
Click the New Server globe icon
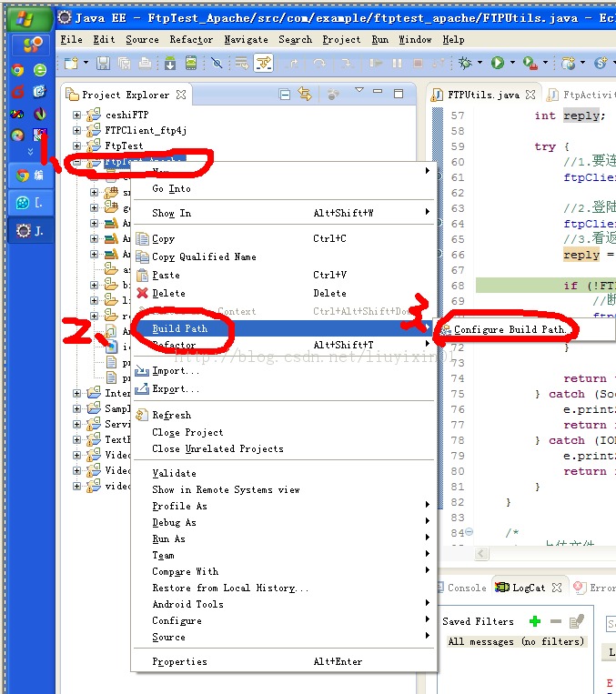click(569, 64)
